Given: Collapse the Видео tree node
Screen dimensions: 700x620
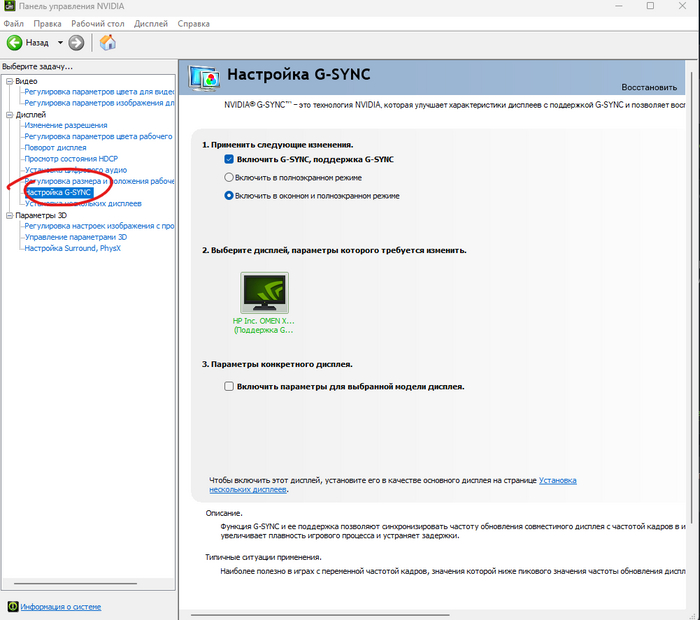Looking at the screenshot, I should point(9,81).
